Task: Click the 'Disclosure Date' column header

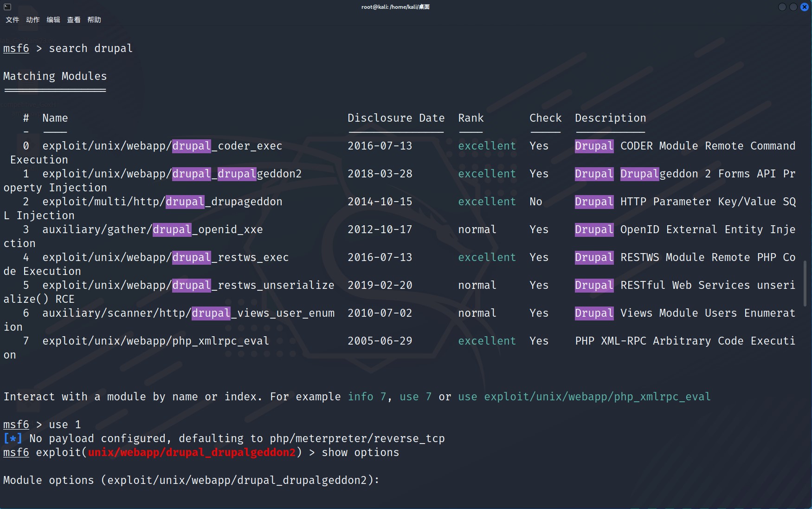Action: 396,118
